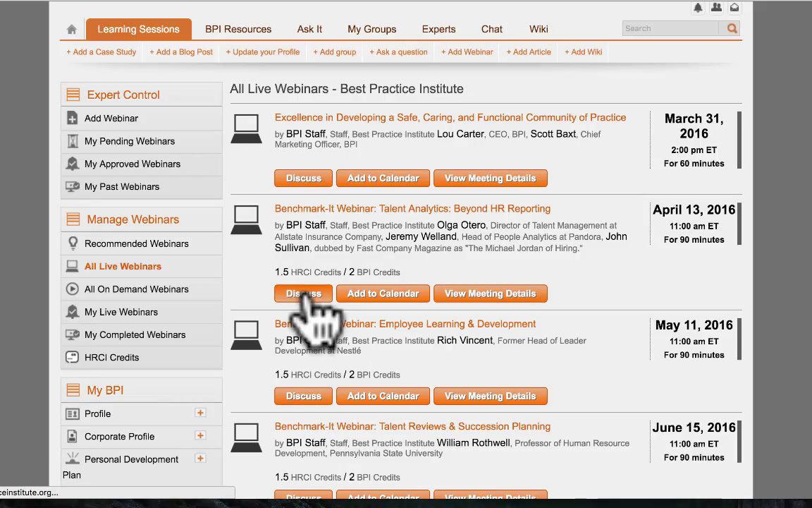812x508 pixels.
Task: View Meeting Details for May 11 webinar
Action: click(x=490, y=396)
